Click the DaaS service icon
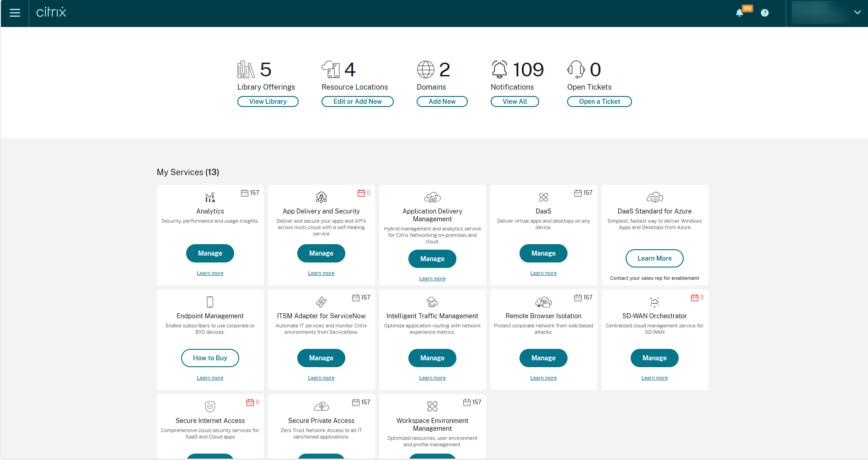This screenshot has width=868, height=460. click(543, 198)
